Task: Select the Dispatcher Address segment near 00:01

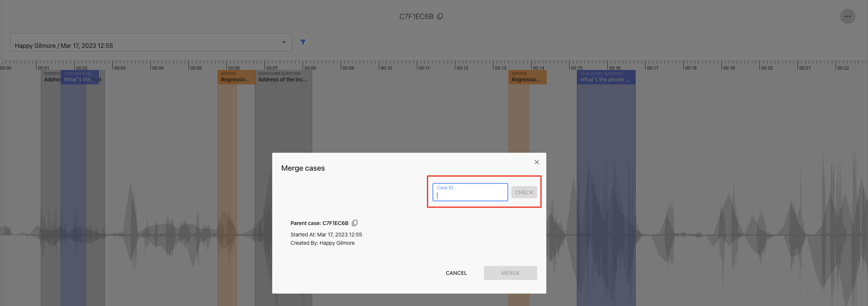Action: (51, 77)
